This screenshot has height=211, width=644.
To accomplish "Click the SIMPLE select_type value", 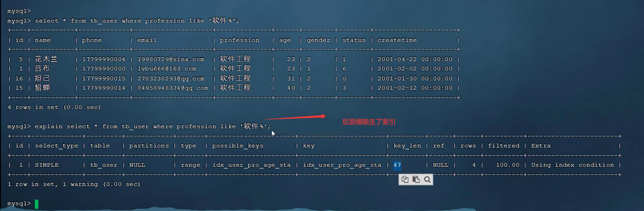I will (x=47, y=165).
